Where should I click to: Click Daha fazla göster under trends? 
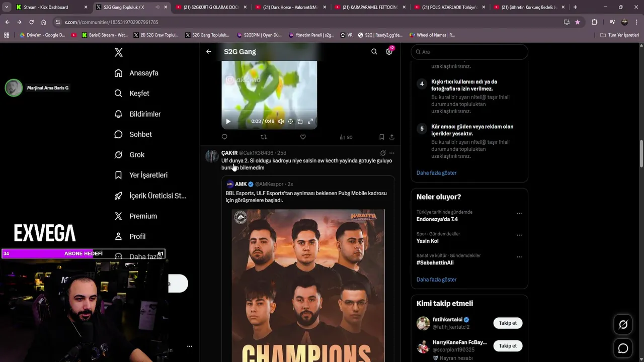(x=436, y=280)
